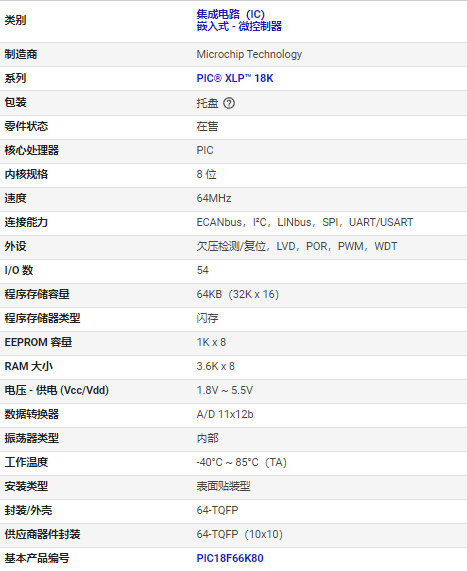
Task: Select the 托盘 packaging value text
Action: tap(207, 103)
